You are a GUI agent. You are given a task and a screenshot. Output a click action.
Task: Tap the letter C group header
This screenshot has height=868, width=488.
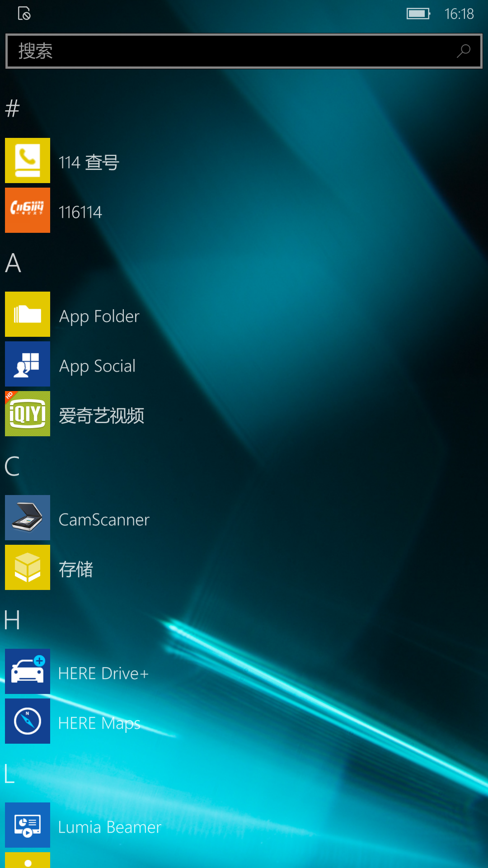pyautogui.click(x=12, y=466)
